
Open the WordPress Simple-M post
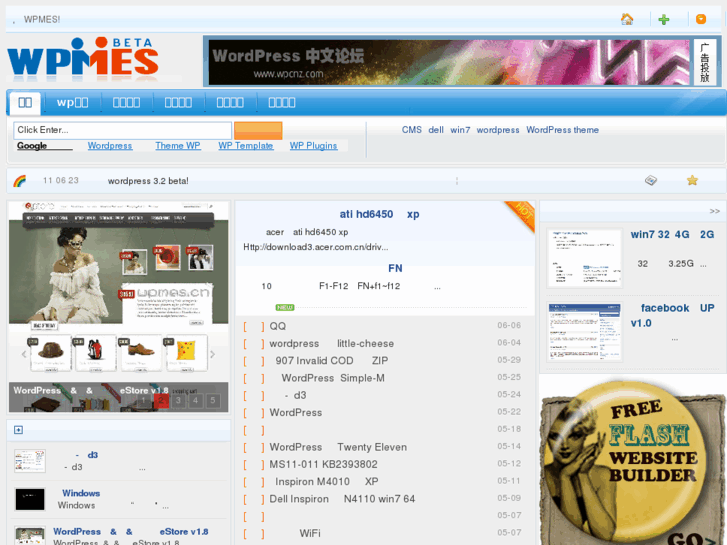click(333, 378)
